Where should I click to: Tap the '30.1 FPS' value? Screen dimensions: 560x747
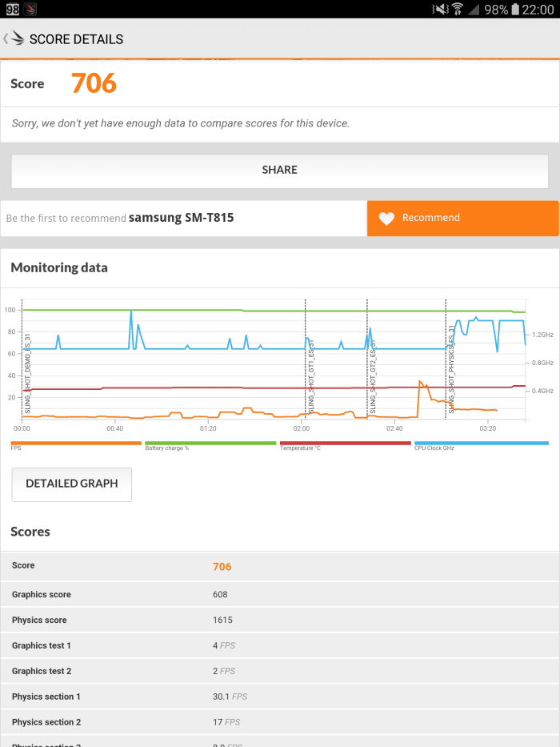pos(230,697)
